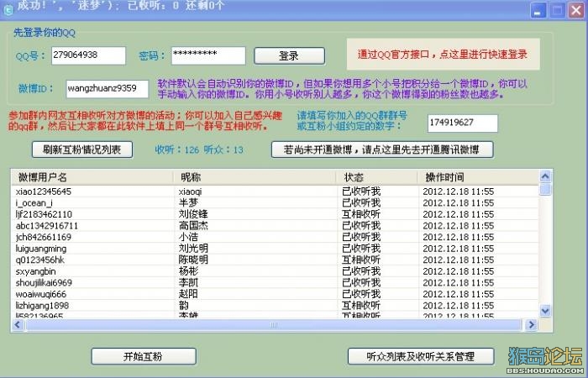
Task: Select row luiguangming
Action: pos(275,249)
